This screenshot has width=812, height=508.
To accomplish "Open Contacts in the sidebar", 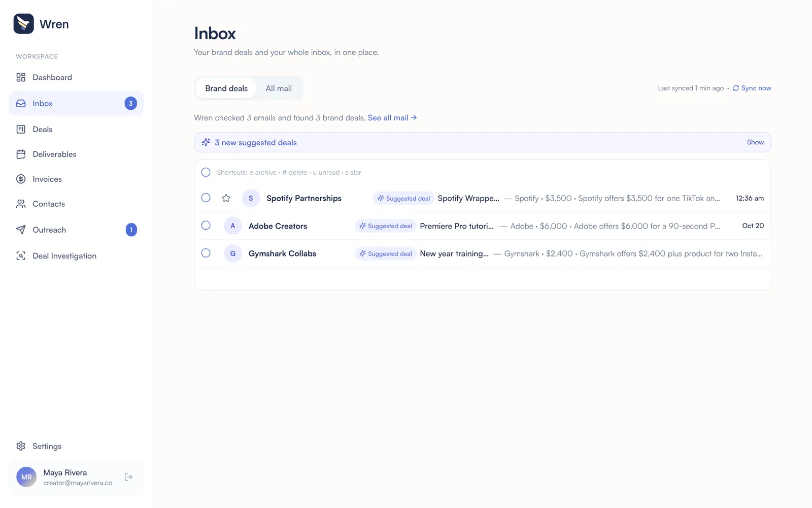I will click(x=76, y=204).
